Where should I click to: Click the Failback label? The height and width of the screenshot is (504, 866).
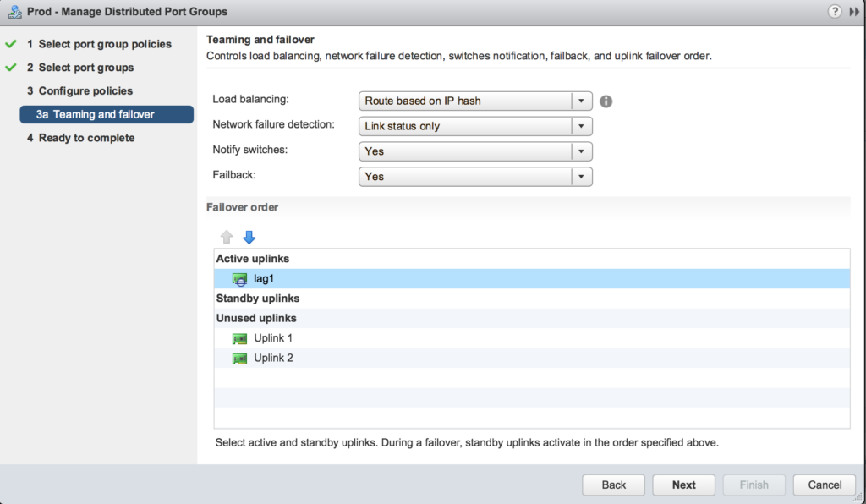pyautogui.click(x=234, y=175)
